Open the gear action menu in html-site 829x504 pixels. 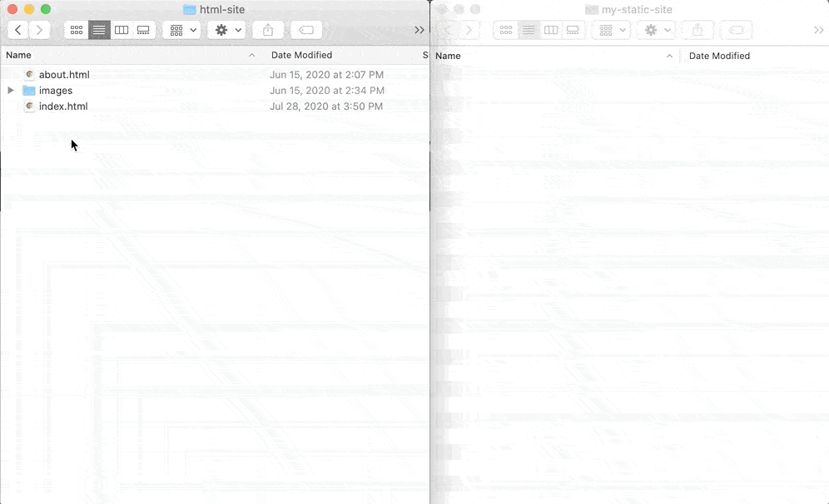pyautogui.click(x=226, y=30)
